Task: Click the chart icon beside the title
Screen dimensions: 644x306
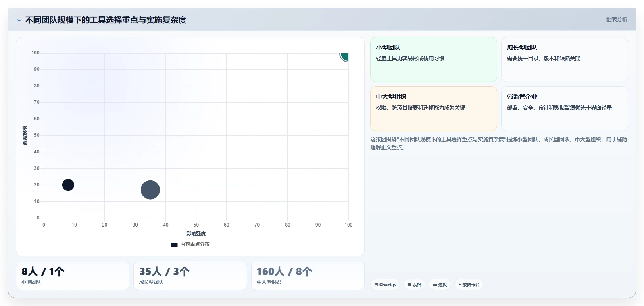Action: (19, 20)
